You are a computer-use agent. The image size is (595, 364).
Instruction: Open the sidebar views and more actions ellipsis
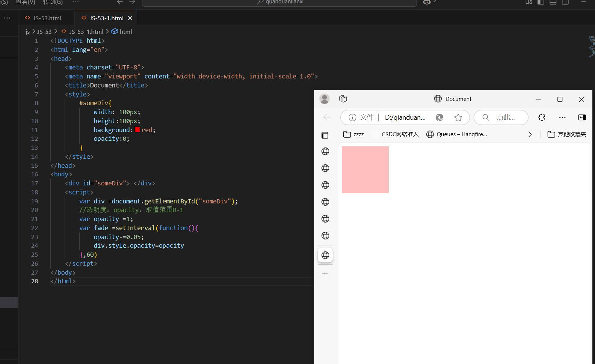click(7, 18)
